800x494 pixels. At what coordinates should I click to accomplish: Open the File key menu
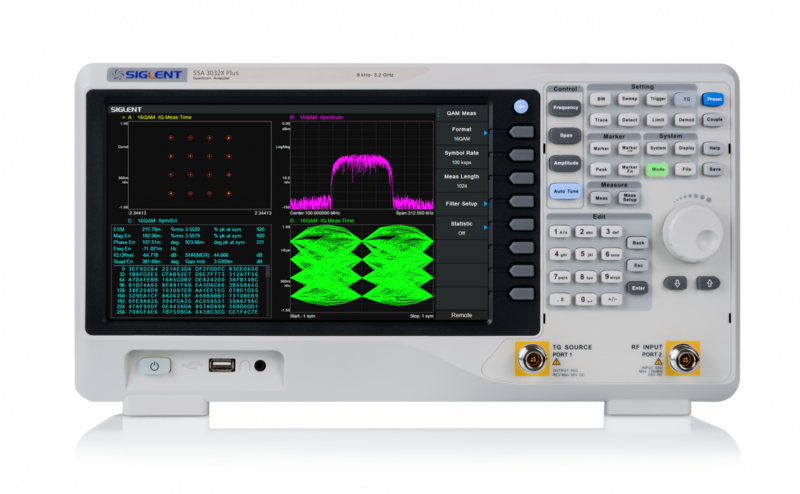pos(685,169)
